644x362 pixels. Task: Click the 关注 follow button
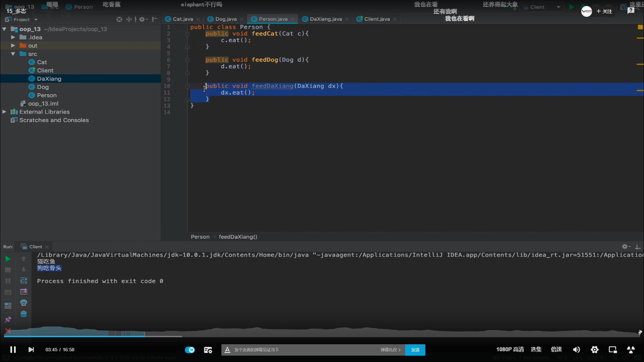pyautogui.click(x=604, y=11)
